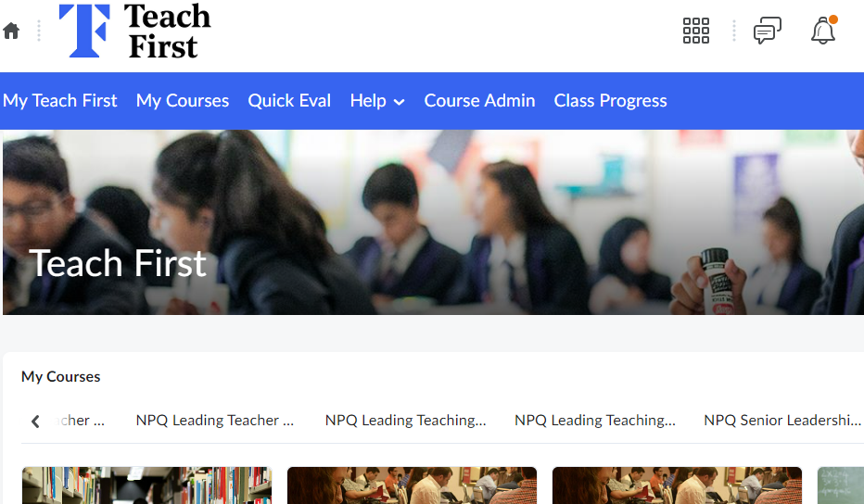Select the partially hidden leftmost course tab

point(80,421)
